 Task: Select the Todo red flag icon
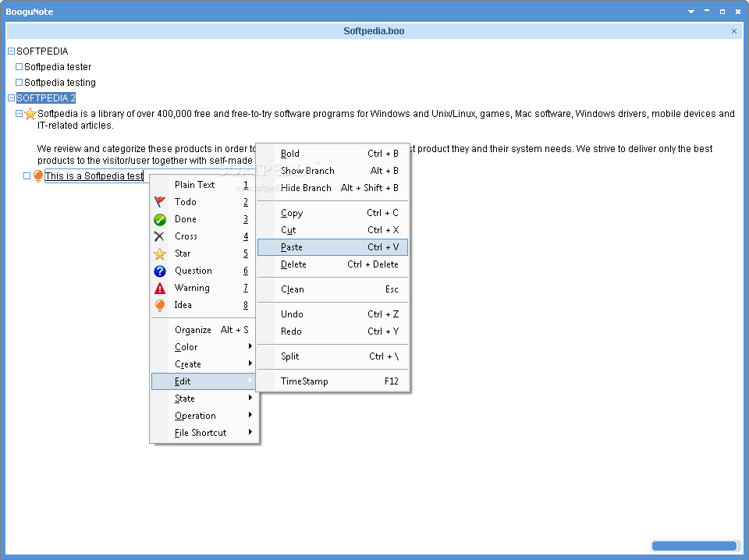click(x=159, y=202)
